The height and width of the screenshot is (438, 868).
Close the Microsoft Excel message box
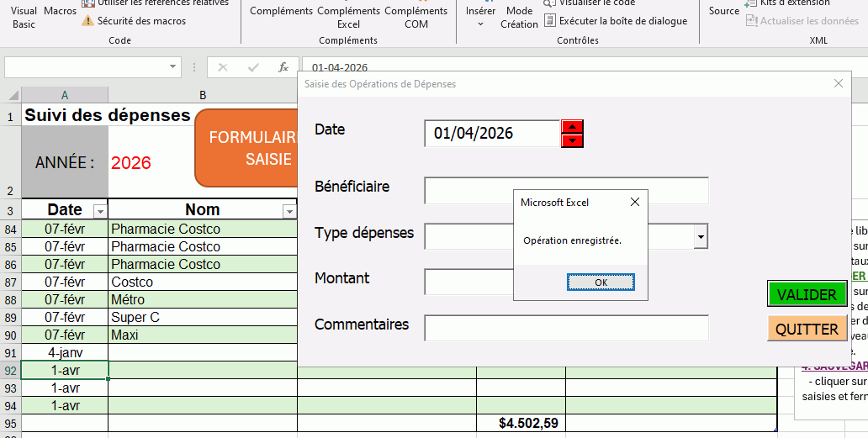(634, 202)
